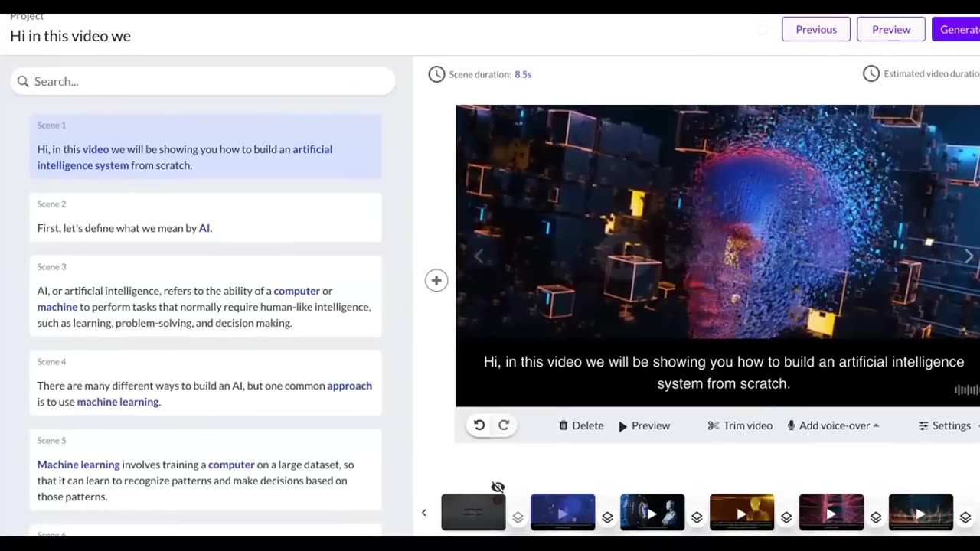The height and width of the screenshot is (551, 980).
Task: Click the Scene duration clock icon
Action: point(436,74)
